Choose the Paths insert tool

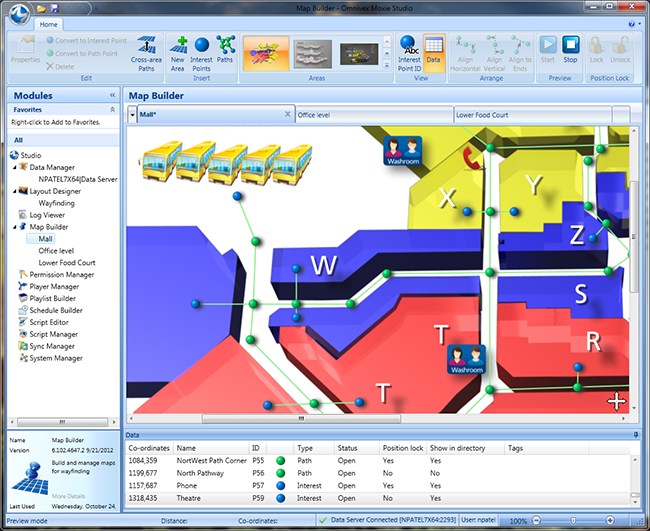(225, 49)
